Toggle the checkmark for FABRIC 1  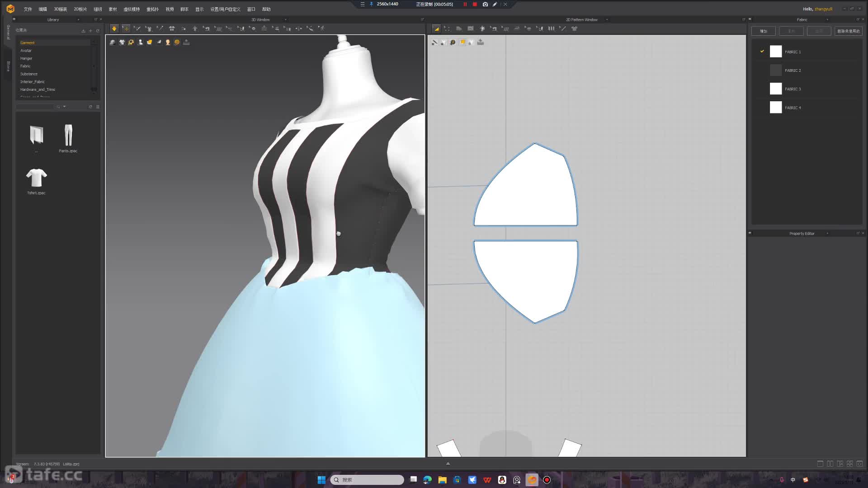point(762,52)
